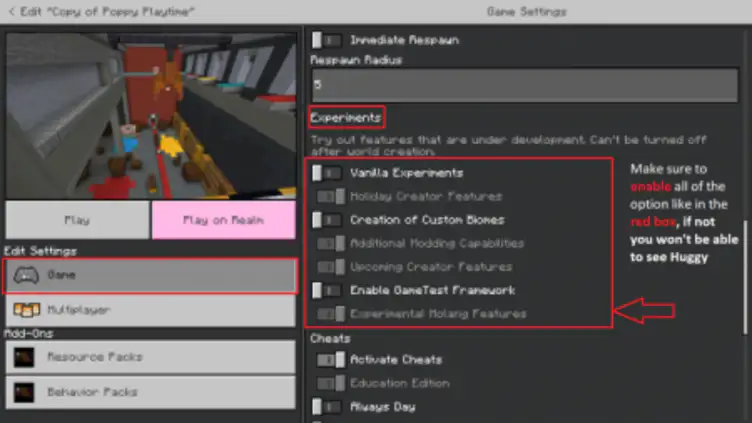Image resolution: width=752 pixels, height=423 pixels.
Task: Open the Behavior Packs tab
Action: [150, 392]
